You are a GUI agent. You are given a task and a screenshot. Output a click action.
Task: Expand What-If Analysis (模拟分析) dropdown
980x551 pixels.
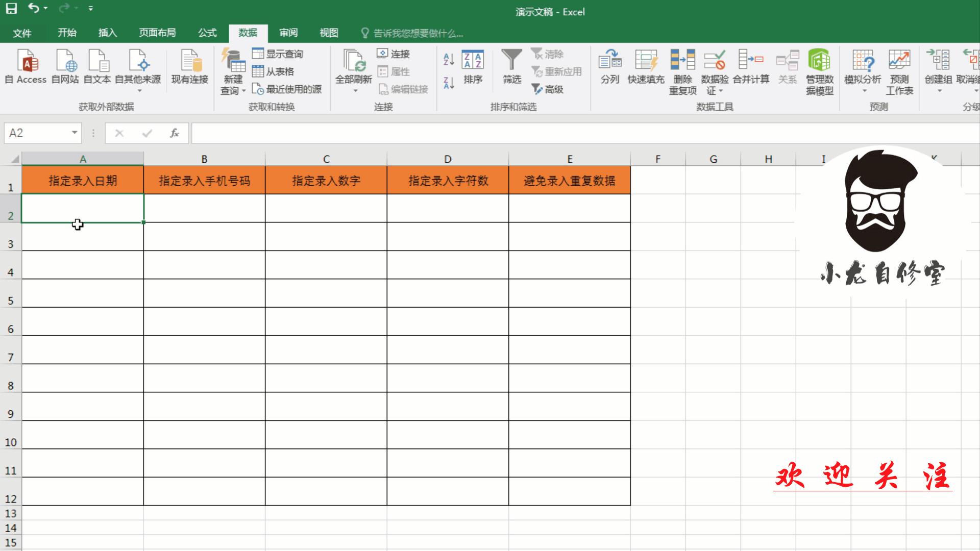pos(864,91)
